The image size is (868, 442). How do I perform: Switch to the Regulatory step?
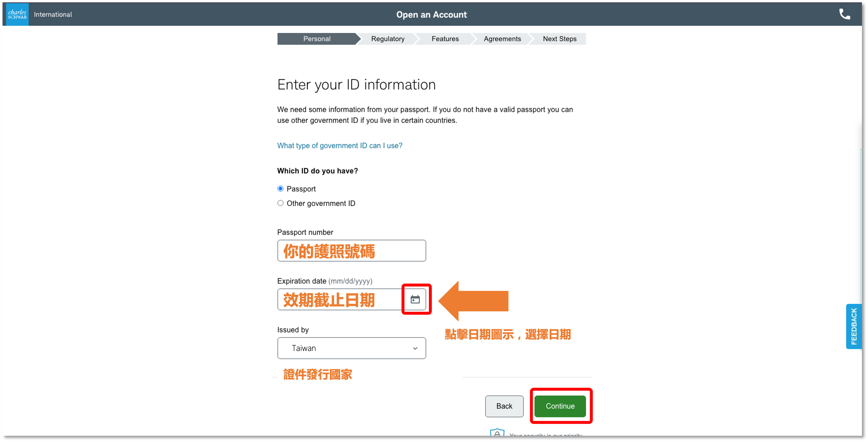[x=388, y=39]
